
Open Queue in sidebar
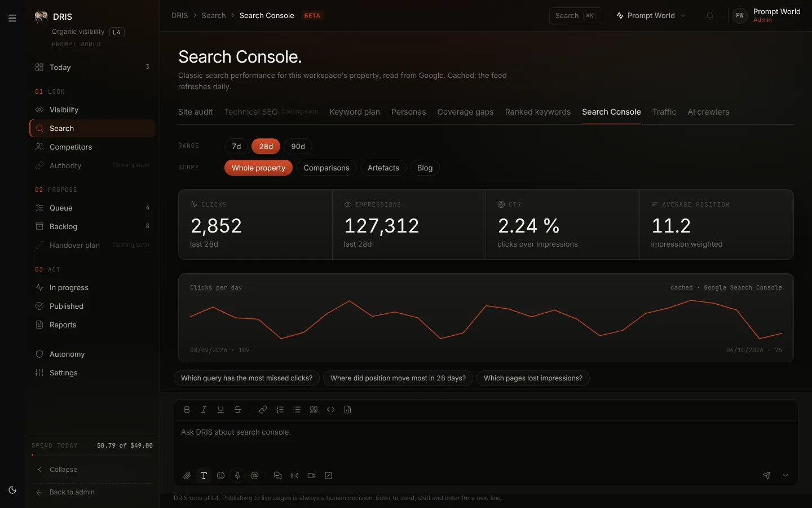pos(92,208)
